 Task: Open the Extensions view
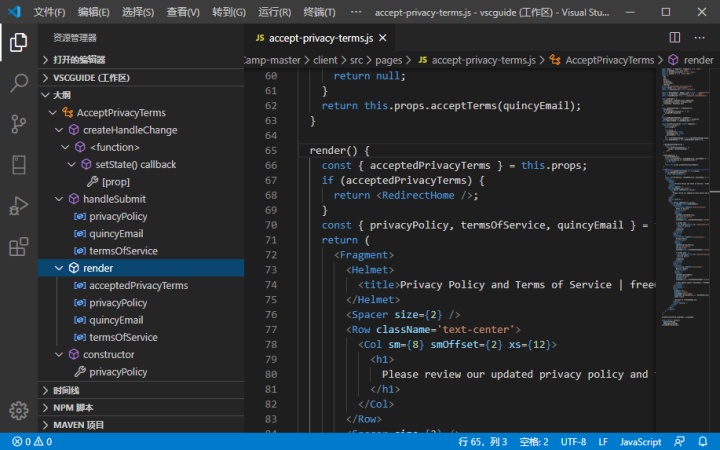pos(18,247)
